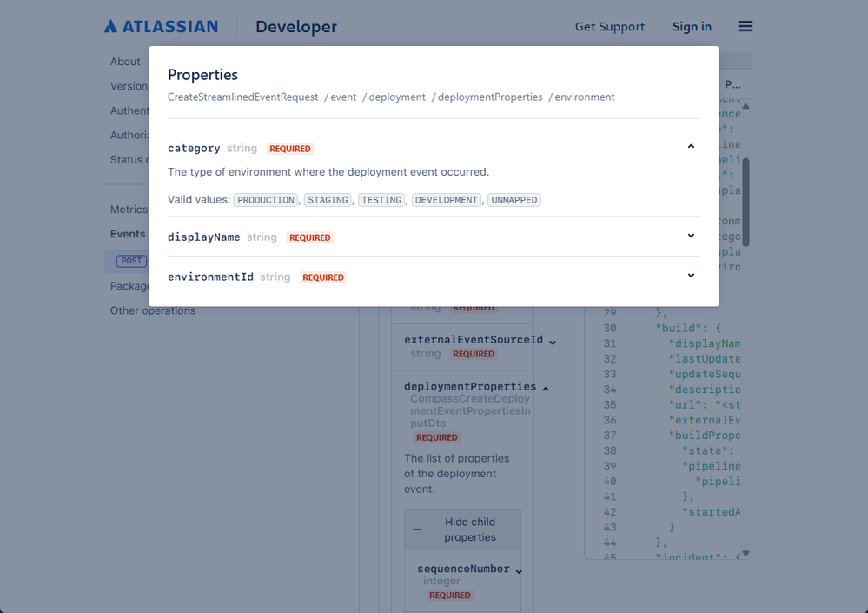The image size is (868, 613).
Task: Select the event breadcrumb
Action: (343, 97)
